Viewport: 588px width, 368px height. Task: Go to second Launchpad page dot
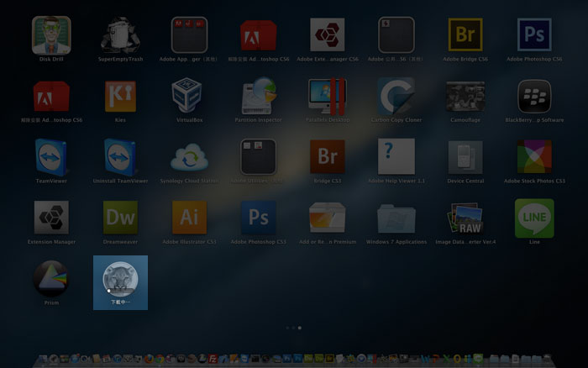294,328
